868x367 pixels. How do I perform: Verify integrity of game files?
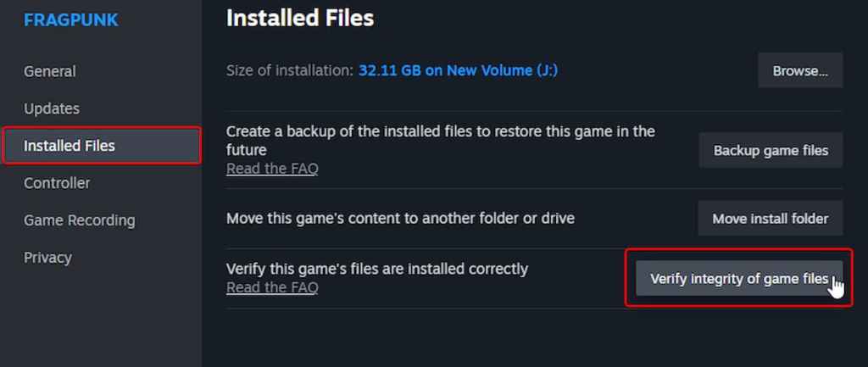[738, 278]
